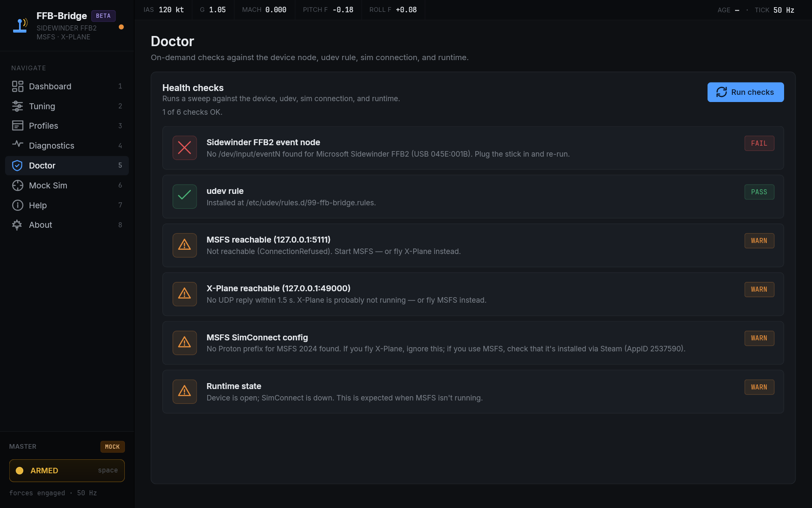Click the green checkmark for udev rule
812x508 pixels.
184,196
